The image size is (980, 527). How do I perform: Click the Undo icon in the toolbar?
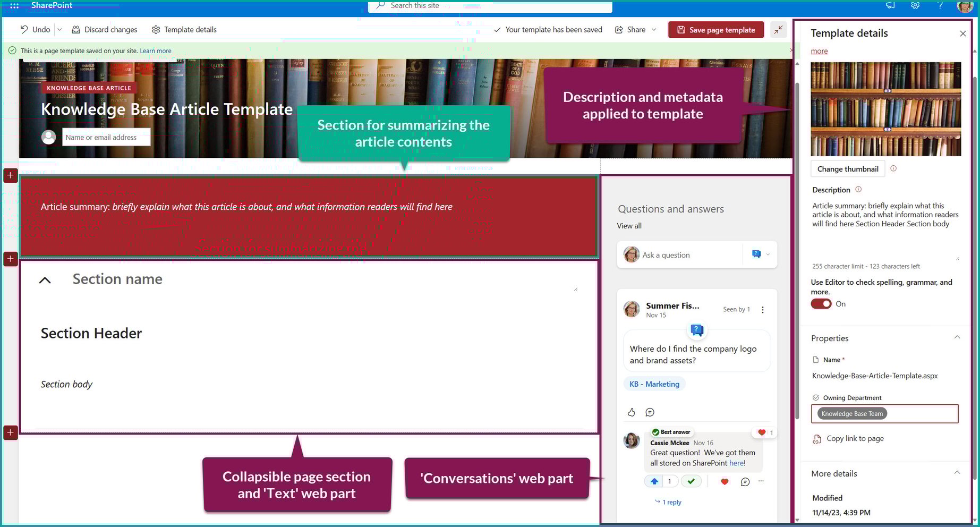click(x=24, y=29)
